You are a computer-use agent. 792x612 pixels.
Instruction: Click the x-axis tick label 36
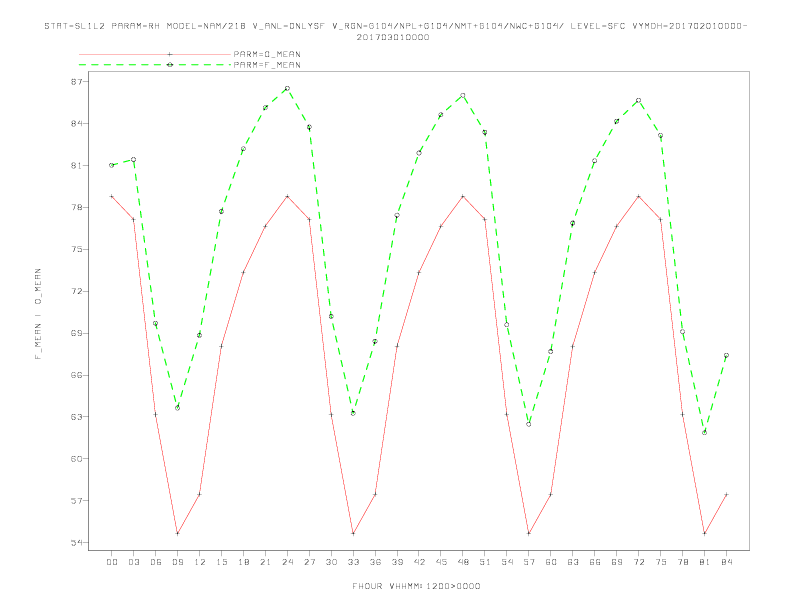pyautogui.click(x=375, y=562)
